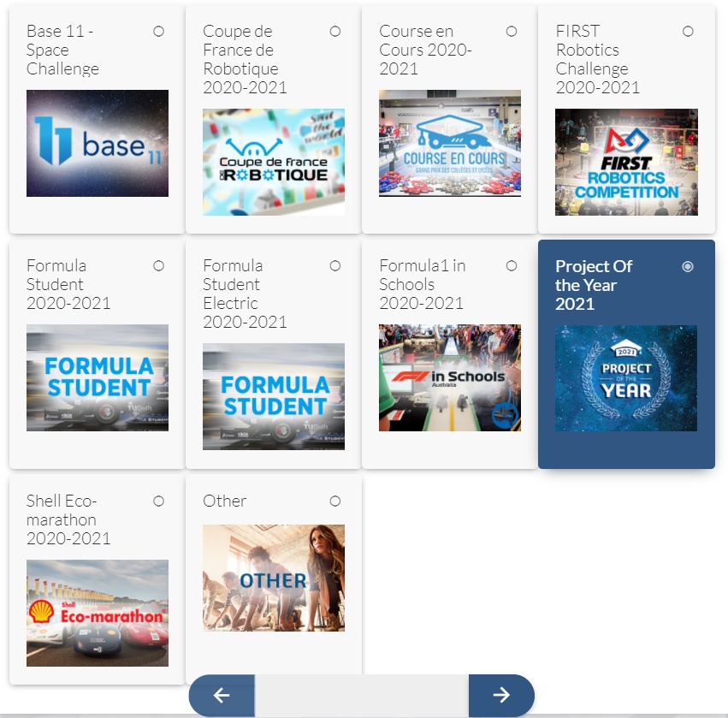Click Coupe de France de Robotique title

pos(245,59)
